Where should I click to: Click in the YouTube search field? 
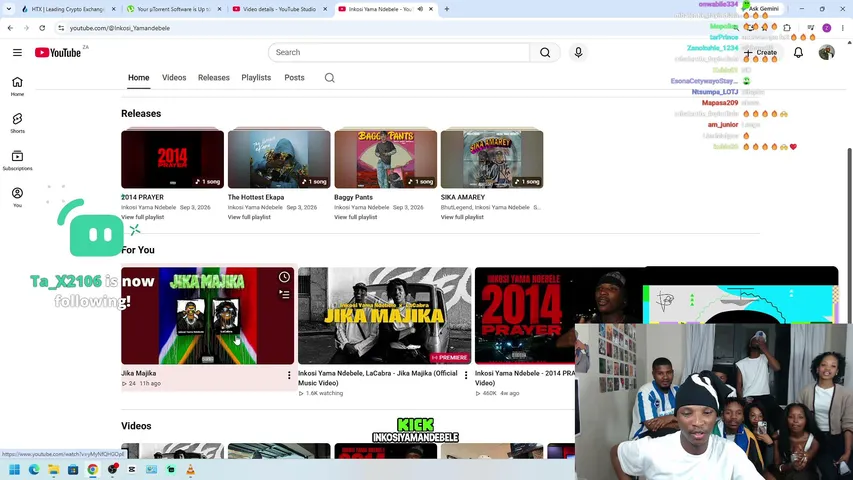[x=399, y=52]
